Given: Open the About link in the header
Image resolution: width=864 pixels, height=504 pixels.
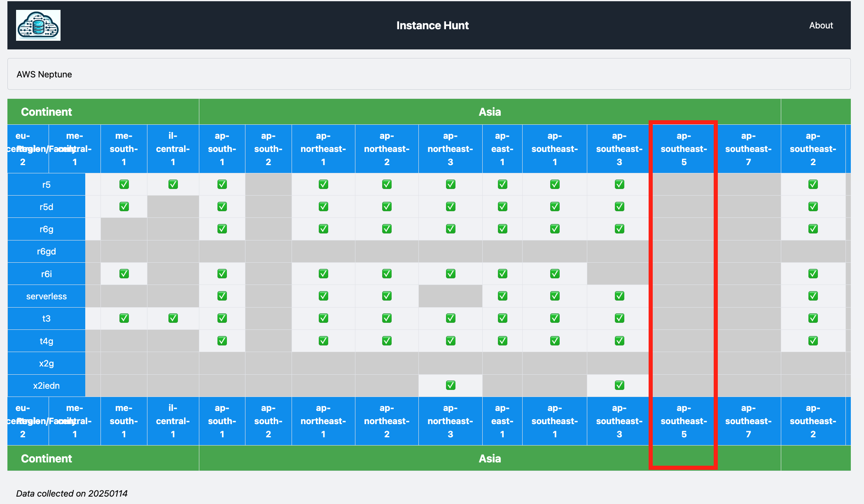Looking at the screenshot, I should click(821, 26).
